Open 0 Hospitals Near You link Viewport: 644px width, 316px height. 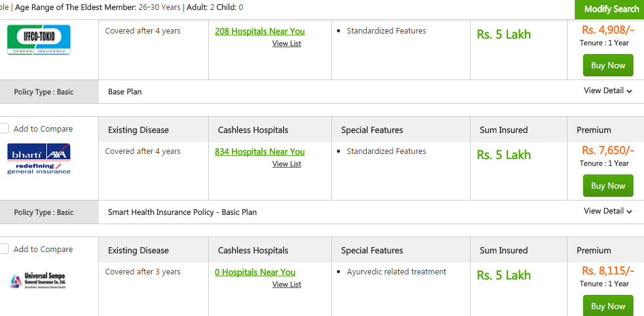click(255, 272)
